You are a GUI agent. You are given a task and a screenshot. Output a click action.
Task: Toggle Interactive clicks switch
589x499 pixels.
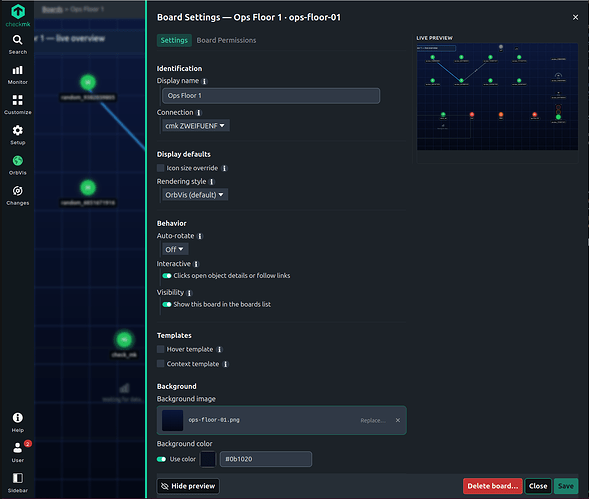pyautogui.click(x=167, y=276)
